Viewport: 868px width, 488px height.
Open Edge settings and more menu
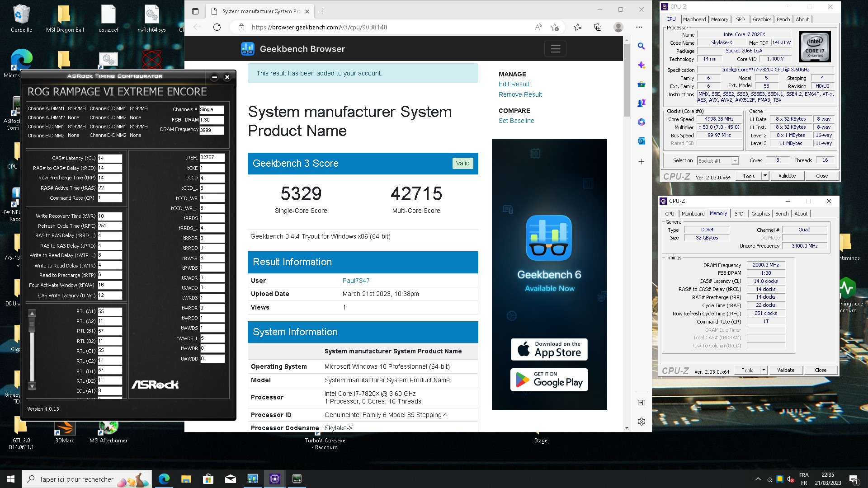[639, 27]
